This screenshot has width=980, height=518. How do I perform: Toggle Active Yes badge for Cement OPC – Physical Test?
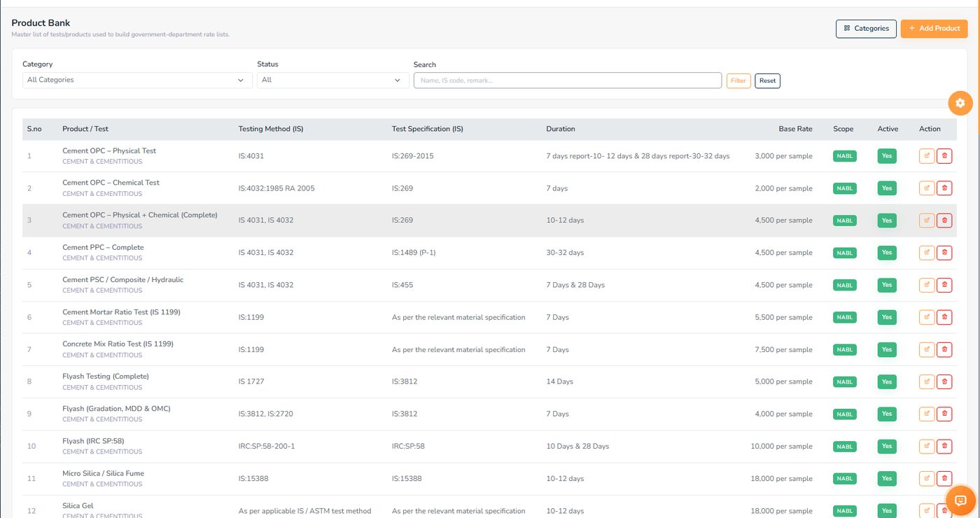point(887,156)
